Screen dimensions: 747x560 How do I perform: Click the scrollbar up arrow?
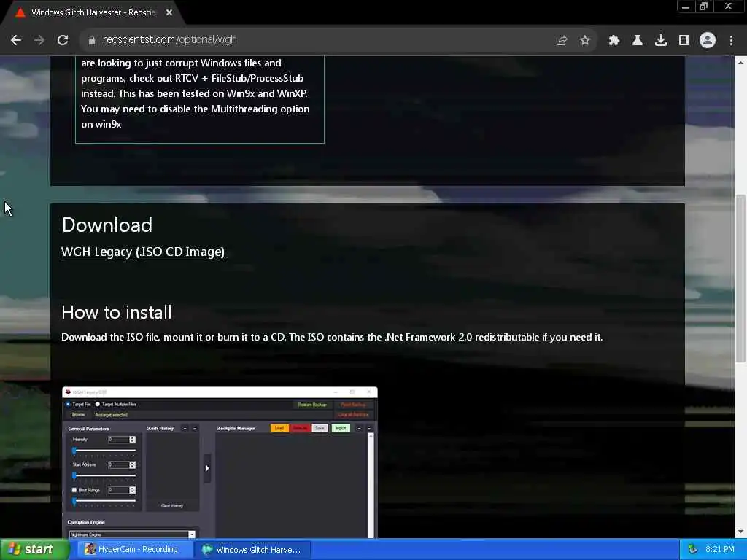740,63
